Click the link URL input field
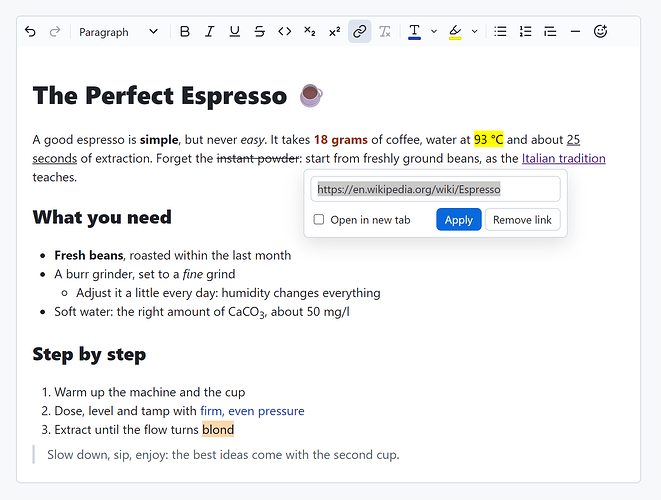Image resolution: width=661 pixels, height=500 pixels. [x=435, y=189]
